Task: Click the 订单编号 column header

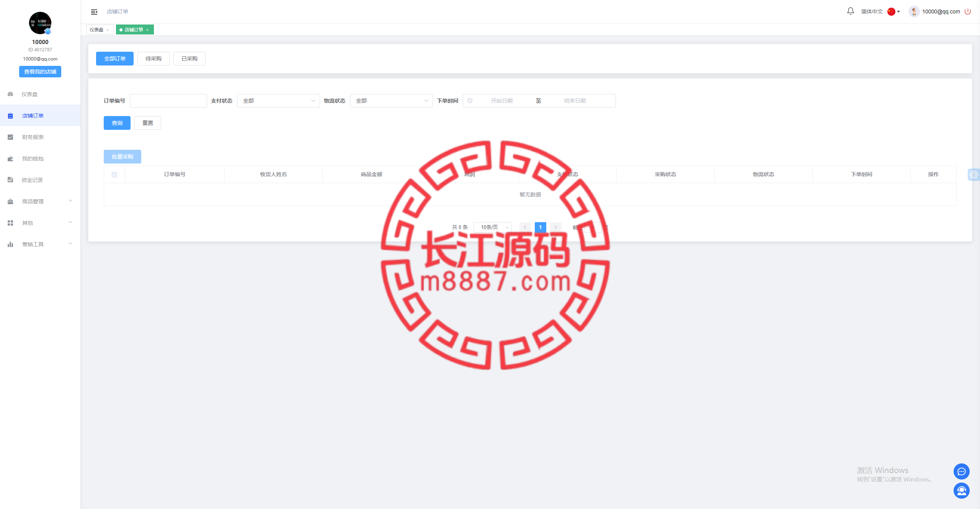Action: (x=175, y=174)
